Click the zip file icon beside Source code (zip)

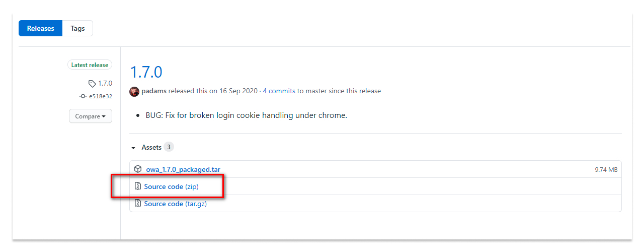138,186
